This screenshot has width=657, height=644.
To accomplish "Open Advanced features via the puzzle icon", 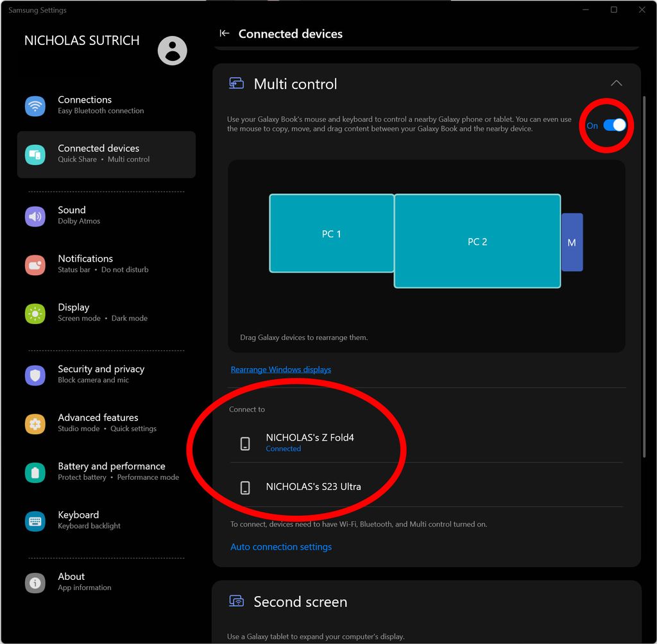I will point(35,424).
